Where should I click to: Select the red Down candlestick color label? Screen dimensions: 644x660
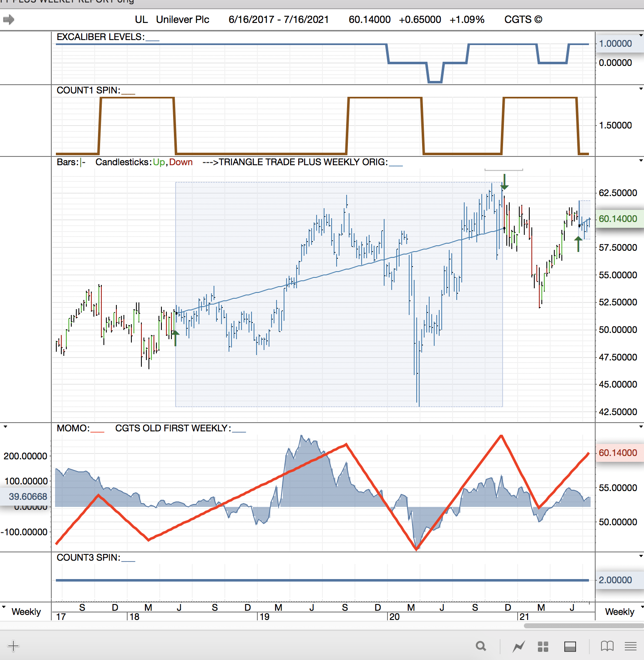pos(181,162)
